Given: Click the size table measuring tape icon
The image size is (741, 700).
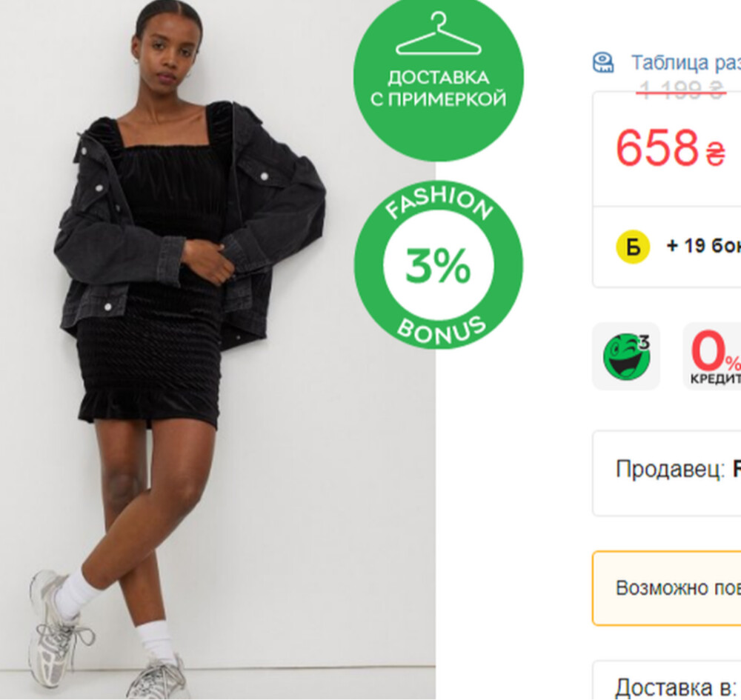Looking at the screenshot, I should [603, 63].
